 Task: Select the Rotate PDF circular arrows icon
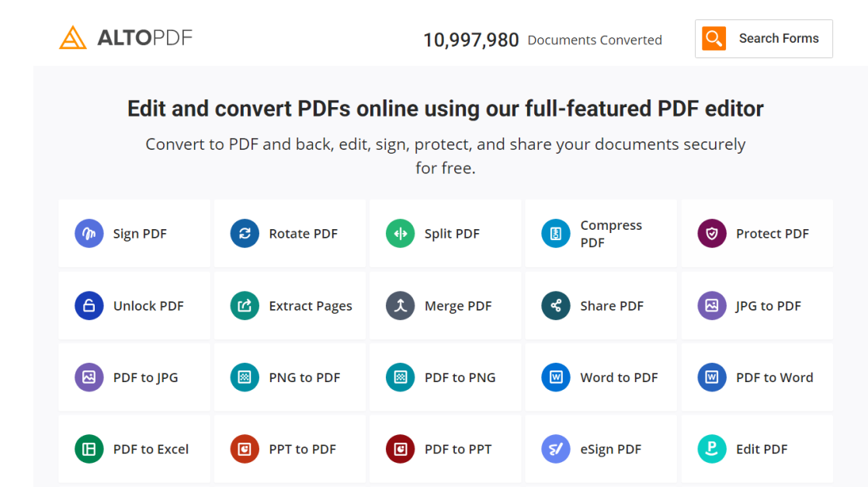click(x=245, y=234)
